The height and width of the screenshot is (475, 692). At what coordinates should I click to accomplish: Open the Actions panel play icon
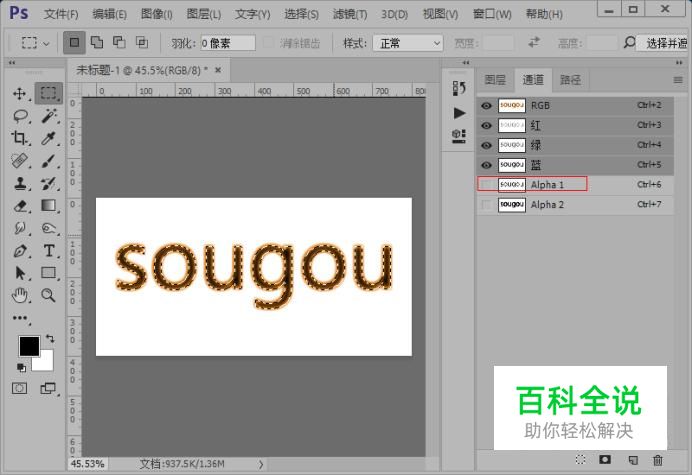point(459,113)
